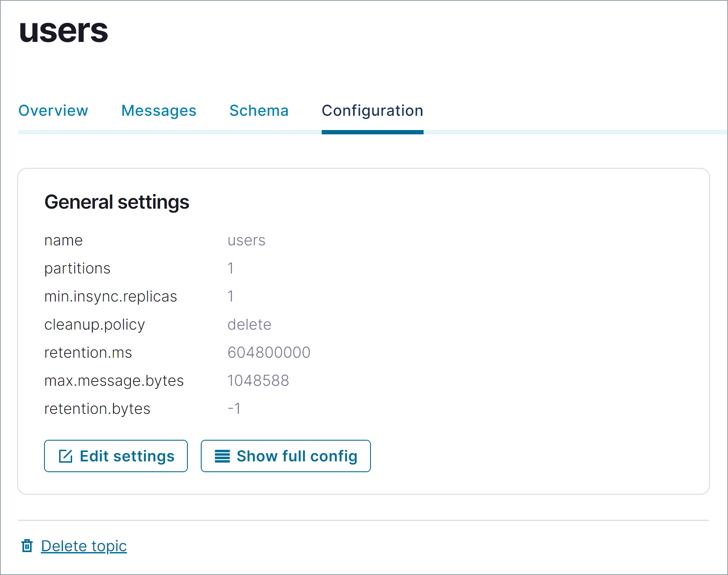Screen dimensions: 728x575
Task: Click the min.insync.replicas label
Action: 111,296
